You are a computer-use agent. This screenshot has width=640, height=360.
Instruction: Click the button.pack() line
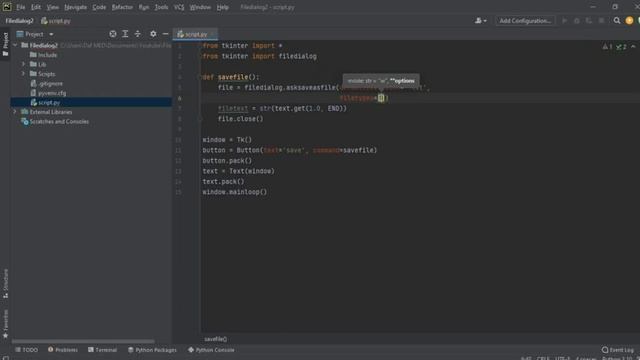coord(227,161)
